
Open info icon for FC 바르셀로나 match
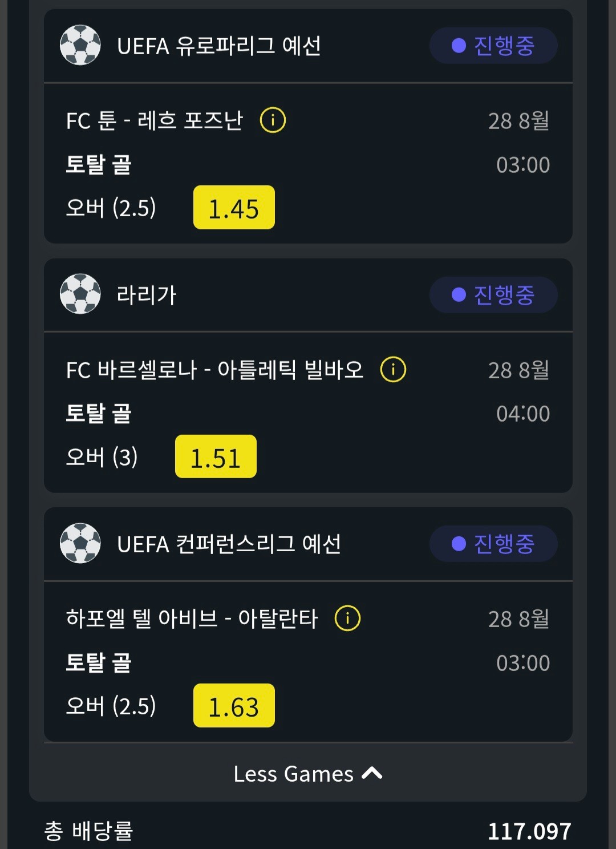[x=393, y=369]
